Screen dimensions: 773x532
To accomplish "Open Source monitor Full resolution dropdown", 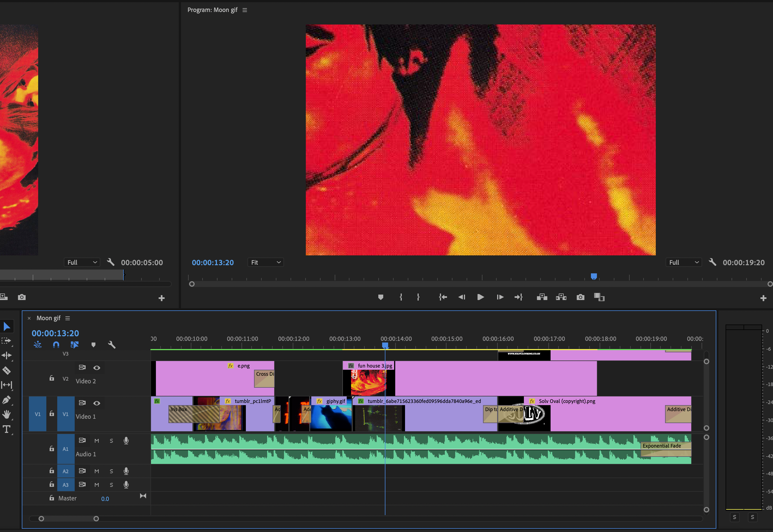I will point(82,263).
